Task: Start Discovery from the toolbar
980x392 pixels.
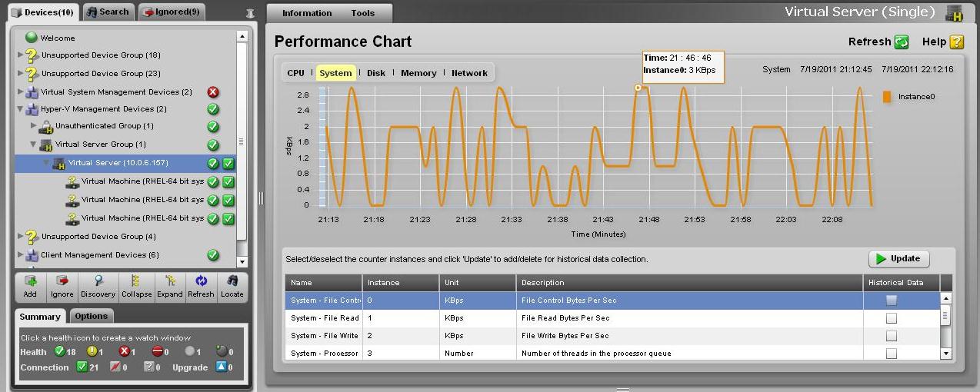Action: [98, 281]
